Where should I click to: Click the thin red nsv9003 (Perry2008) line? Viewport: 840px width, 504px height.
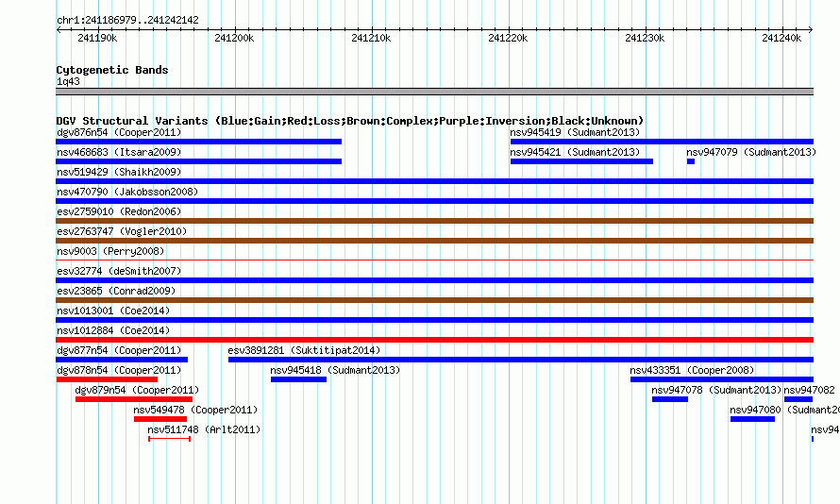click(434, 260)
